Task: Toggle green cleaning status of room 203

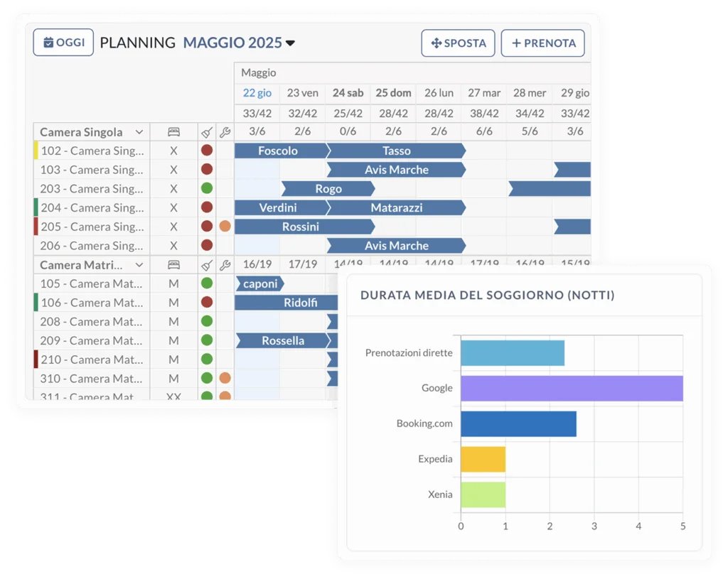Action: point(207,188)
